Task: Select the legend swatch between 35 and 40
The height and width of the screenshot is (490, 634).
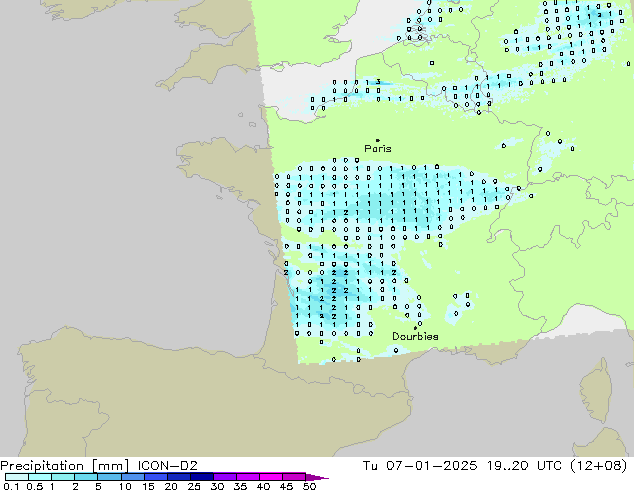Action: coord(247,477)
